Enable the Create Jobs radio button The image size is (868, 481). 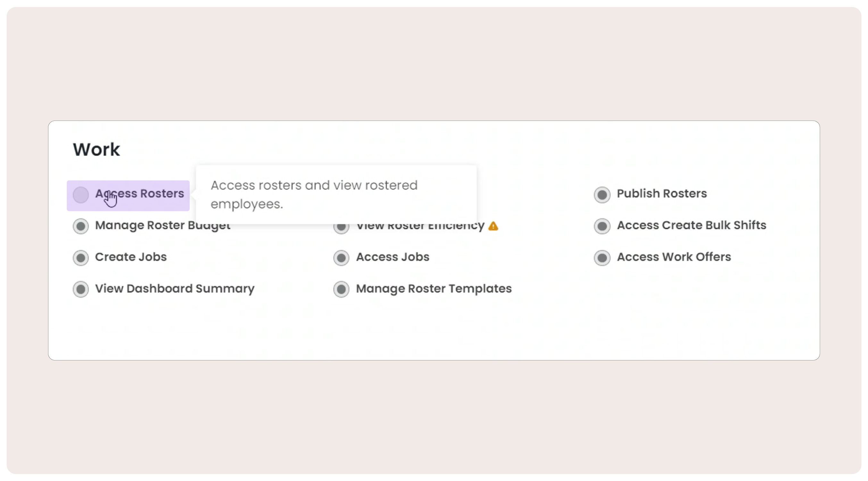point(81,258)
